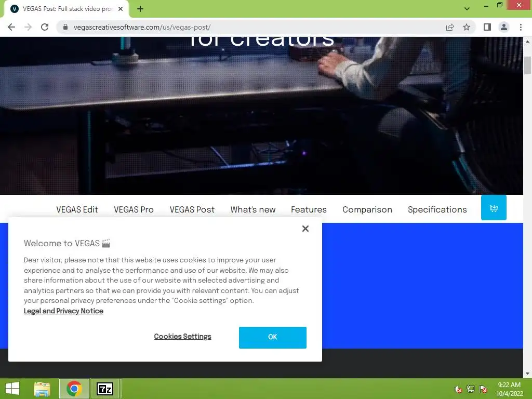Minimize the Chrome window

486,5
